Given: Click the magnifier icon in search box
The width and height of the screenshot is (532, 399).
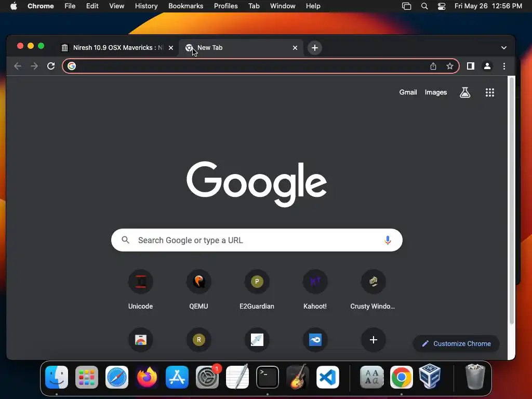Looking at the screenshot, I should coord(126,240).
